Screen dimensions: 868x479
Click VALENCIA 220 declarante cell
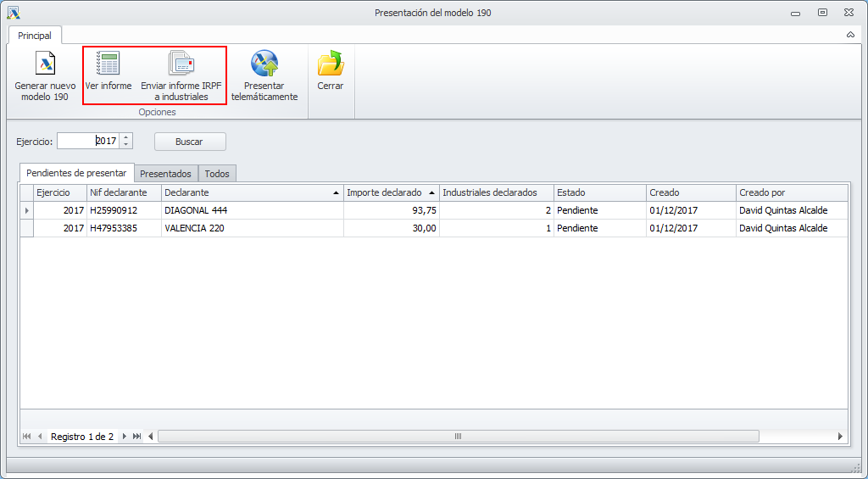click(253, 228)
